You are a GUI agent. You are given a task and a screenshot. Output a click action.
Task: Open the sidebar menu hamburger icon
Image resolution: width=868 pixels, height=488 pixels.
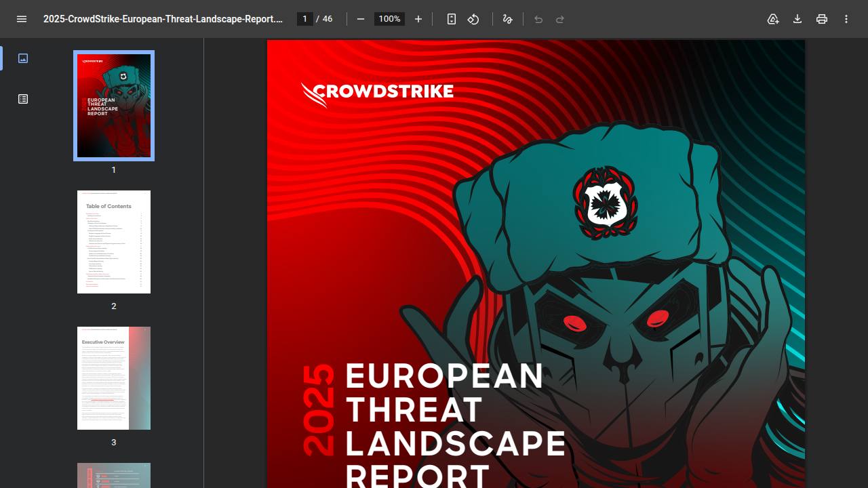[x=22, y=19]
